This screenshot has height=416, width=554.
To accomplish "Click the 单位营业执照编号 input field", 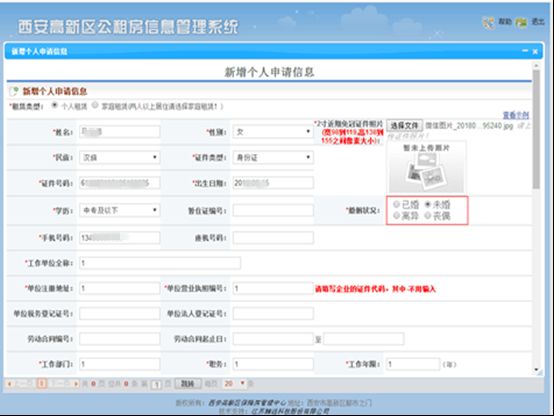I will [x=273, y=288].
